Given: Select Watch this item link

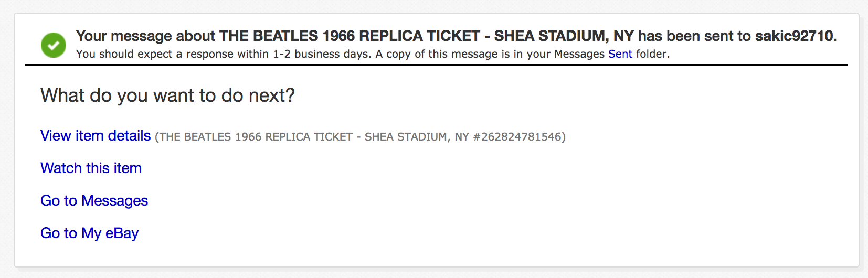Looking at the screenshot, I should tap(91, 168).
